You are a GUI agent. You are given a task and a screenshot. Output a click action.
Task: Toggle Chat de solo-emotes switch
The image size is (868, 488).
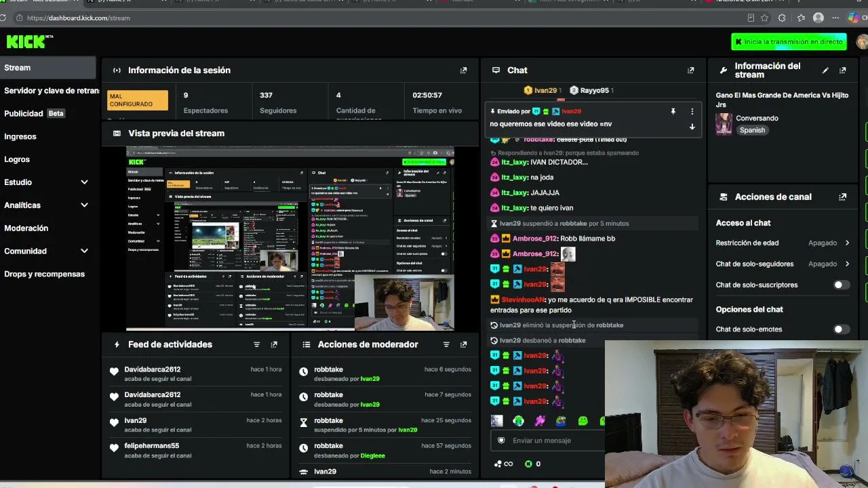[840, 329]
